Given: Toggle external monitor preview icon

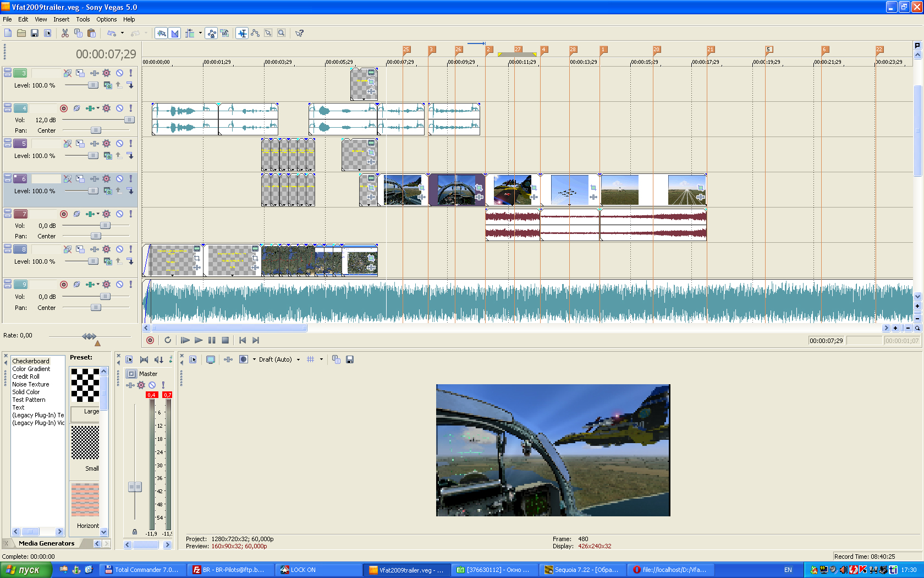Looking at the screenshot, I should (211, 359).
